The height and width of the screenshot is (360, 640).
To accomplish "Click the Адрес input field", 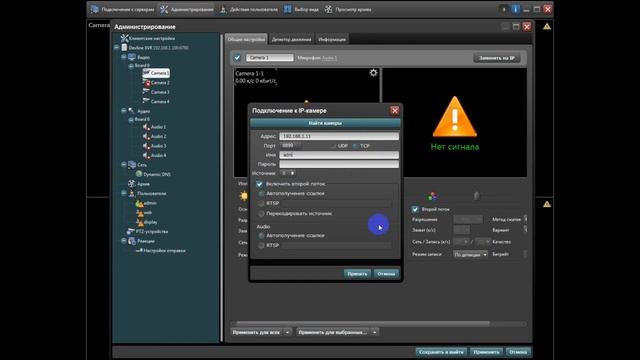I will [339, 136].
